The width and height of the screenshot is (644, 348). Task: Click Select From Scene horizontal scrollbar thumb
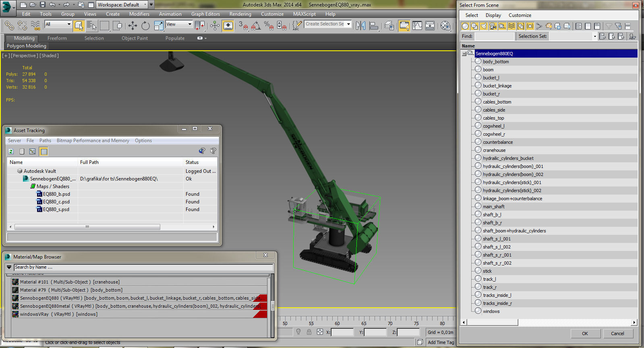pos(492,322)
